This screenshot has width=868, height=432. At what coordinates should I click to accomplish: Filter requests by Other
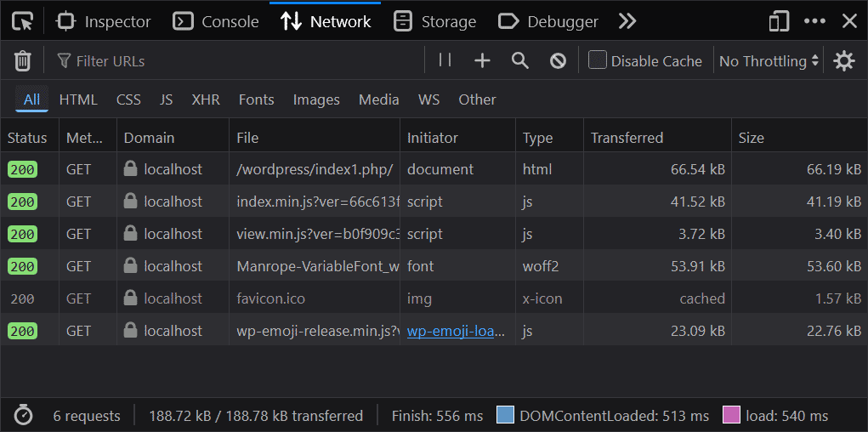click(x=477, y=99)
